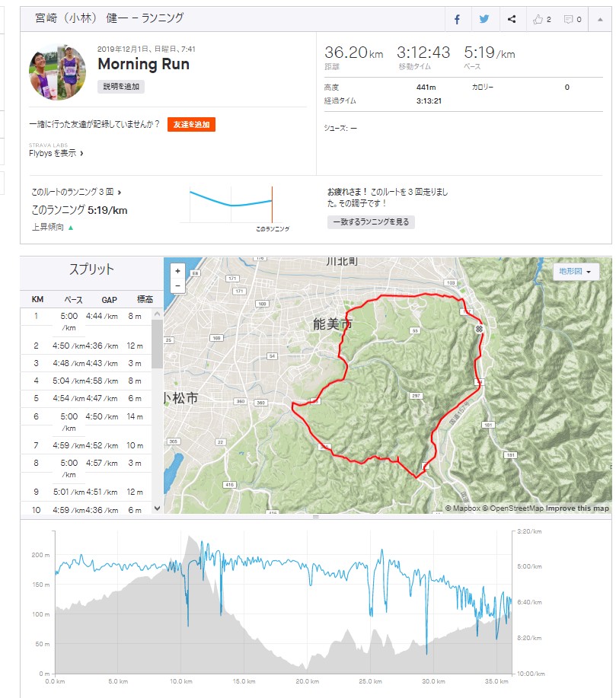Open the runner's profile photo
The height and width of the screenshot is (698, 616).
[x=58, y=72]
